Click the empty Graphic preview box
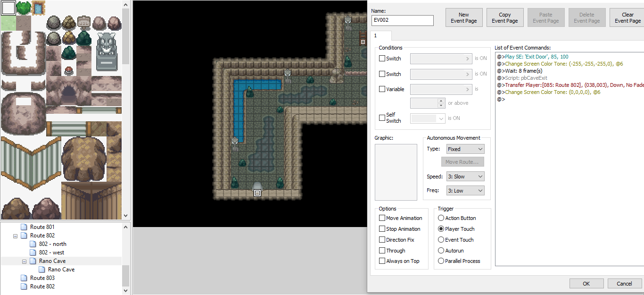The image size is (644, 295). [396, 172]
